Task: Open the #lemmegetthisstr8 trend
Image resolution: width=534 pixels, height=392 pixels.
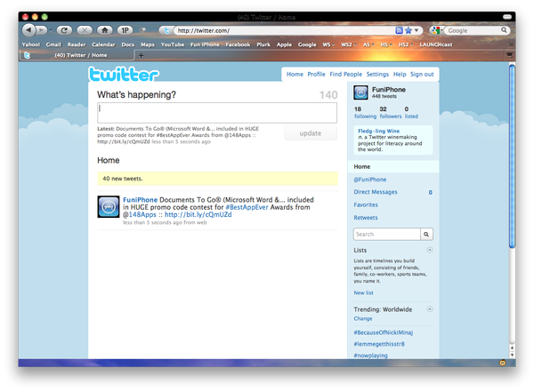Action: click(379, 344)
